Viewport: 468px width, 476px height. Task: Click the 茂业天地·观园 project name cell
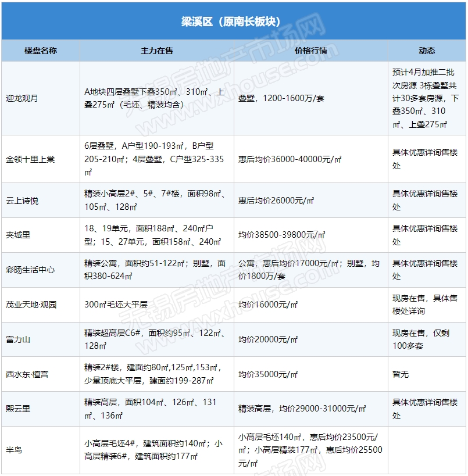click(x=41, y=305)
